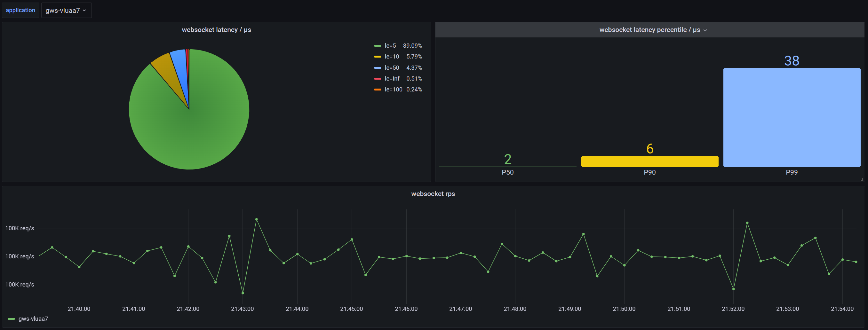
Task: Click the 21:40:00 time axis label
Action: click(x=79, y=309)
